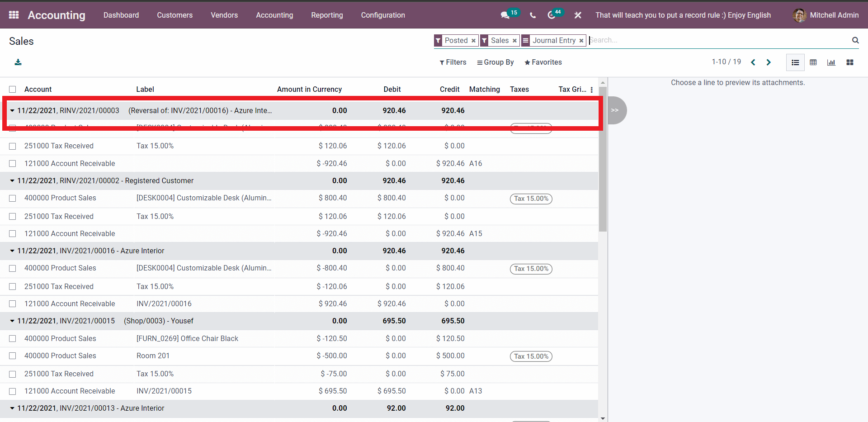Click the Accounting app title
868x422 pixels.
pos(57,15)
